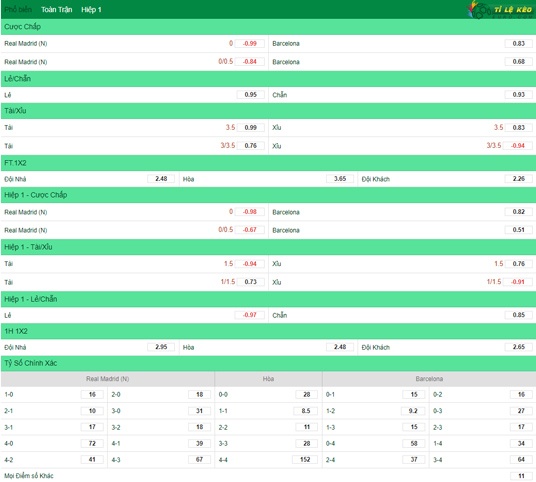Choose full-match Lẻ odds 0.95
The height and width of the screenshot is (482, 536).
coord(251,94)
